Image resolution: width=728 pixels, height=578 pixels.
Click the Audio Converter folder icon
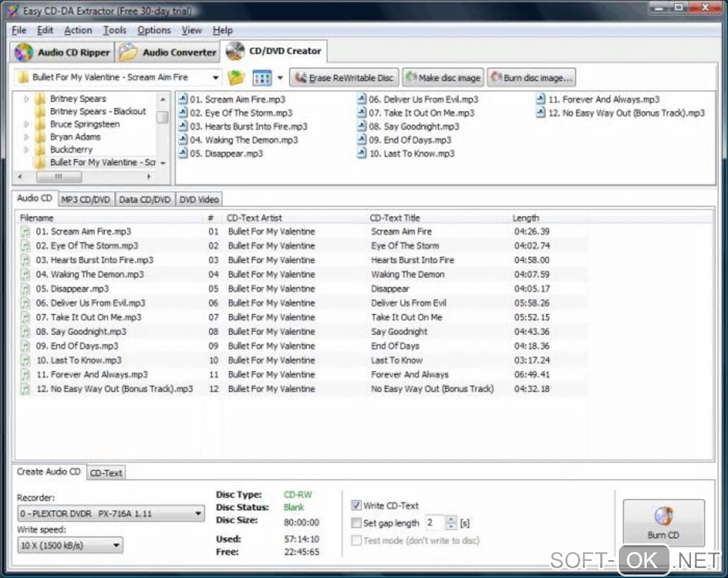[x=128, y=53]
